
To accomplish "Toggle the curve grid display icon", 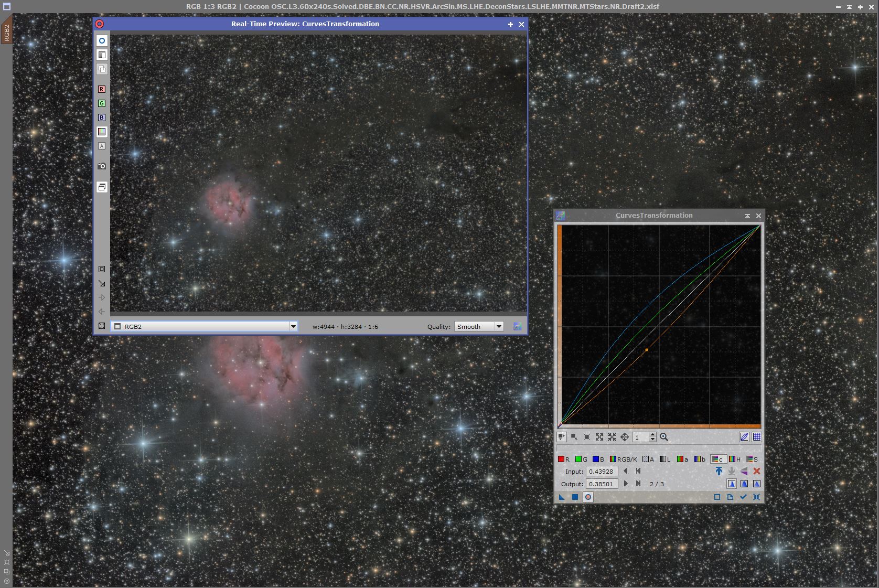I will tap(756, 437).
